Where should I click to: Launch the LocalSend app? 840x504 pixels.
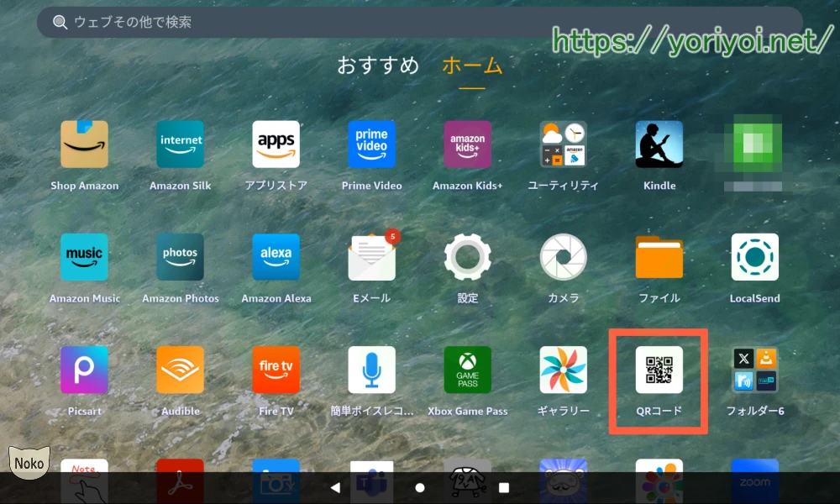[x=755, y=257]
